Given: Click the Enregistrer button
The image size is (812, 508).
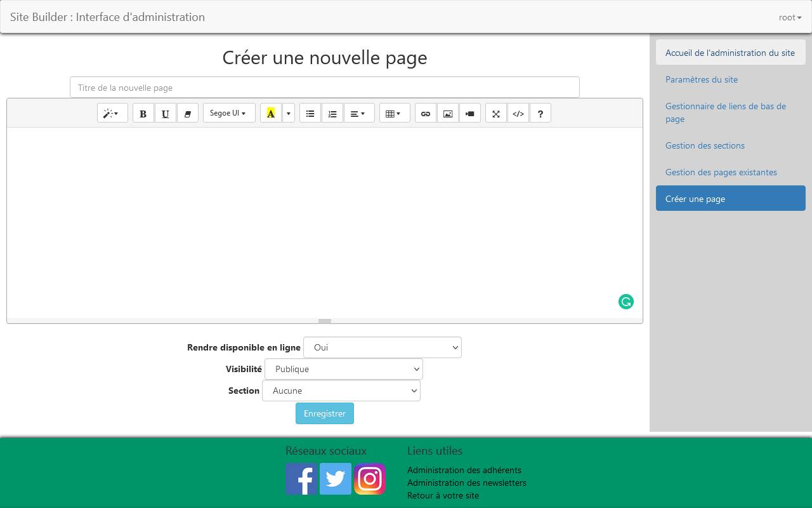Looking at the screenshot, I should tap(325, 413).
